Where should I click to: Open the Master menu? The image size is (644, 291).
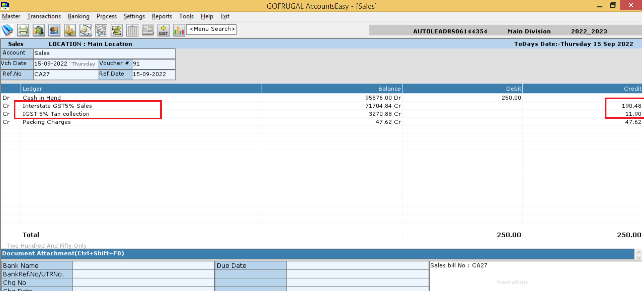(11, 16)
